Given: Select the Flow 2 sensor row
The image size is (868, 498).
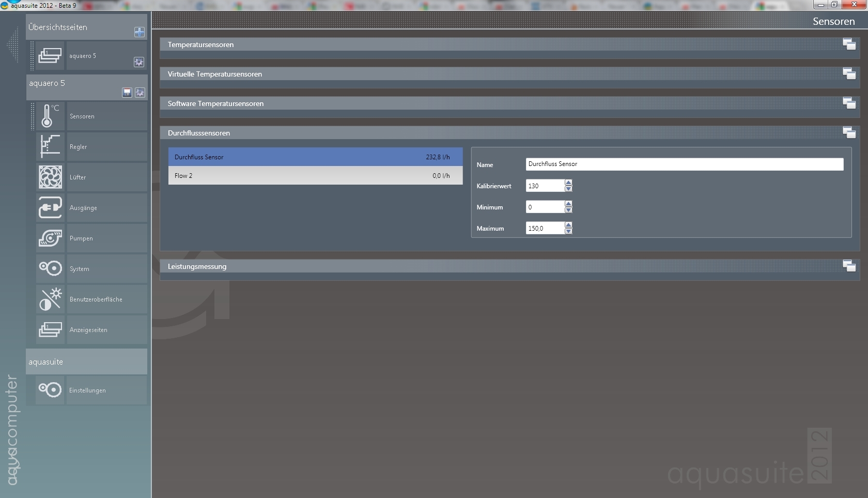Looking at the screenshot, I should [x=315, y=175].
